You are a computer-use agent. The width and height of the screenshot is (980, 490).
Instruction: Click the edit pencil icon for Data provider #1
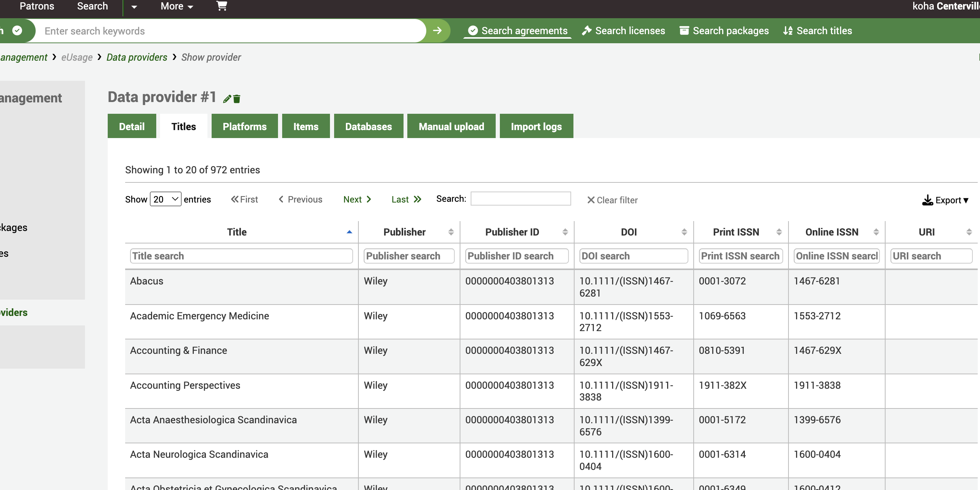pos(227,99)
